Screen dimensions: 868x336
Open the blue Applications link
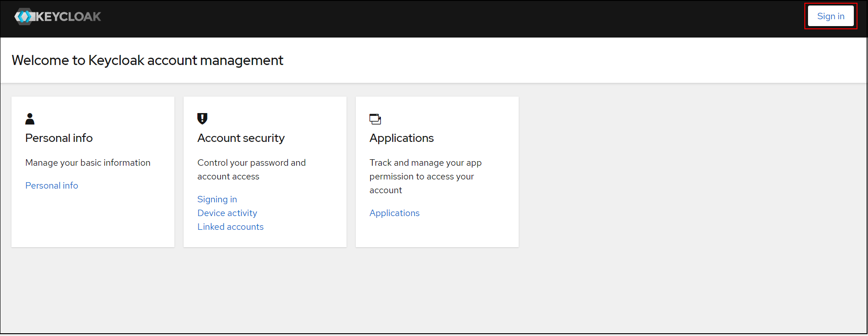point(394,213)
